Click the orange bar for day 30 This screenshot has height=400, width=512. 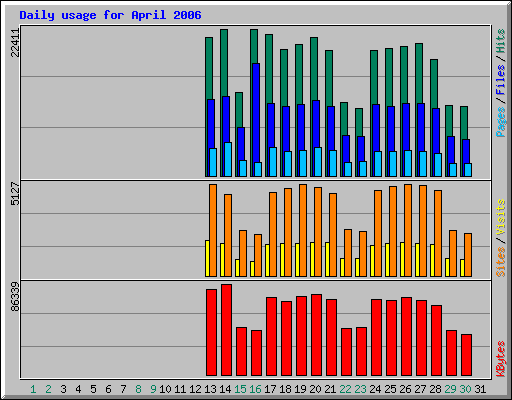(468, 255)
